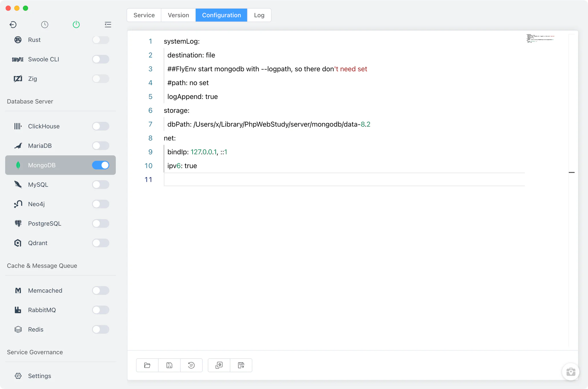The height and width of the screenshot is (389, 588).
Task: Enable the Redis switch
Action: (x=100, y=330)
